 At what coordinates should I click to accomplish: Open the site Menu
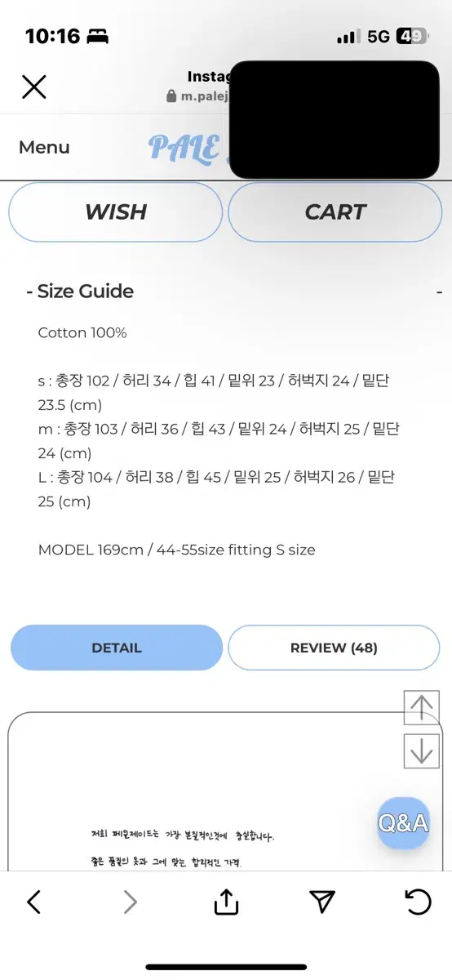(x=44, y=148)
